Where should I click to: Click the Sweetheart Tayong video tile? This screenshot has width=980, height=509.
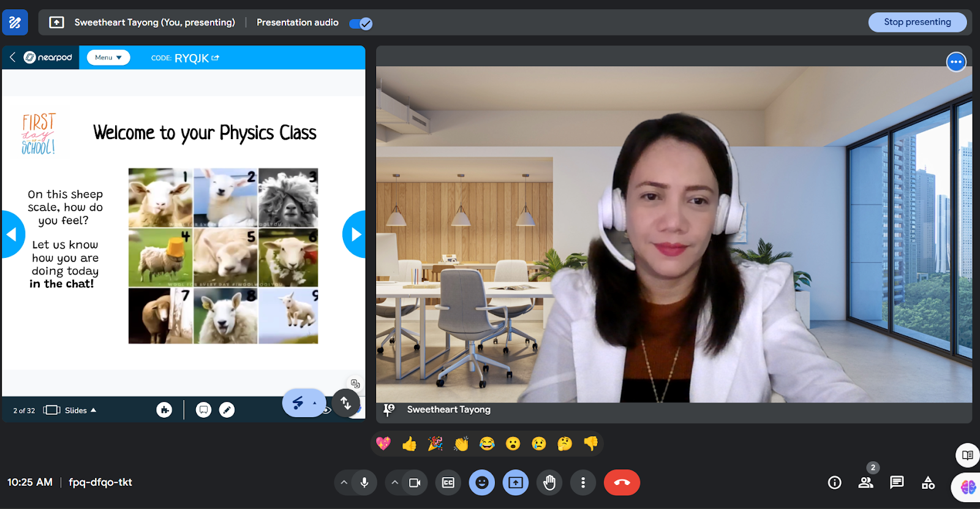[x=674, y=234]
